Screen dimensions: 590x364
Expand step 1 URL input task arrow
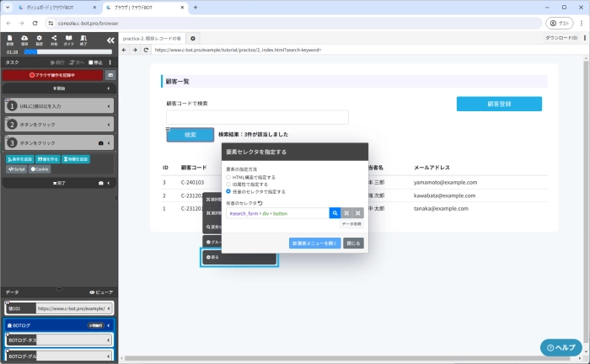[110, 106]
